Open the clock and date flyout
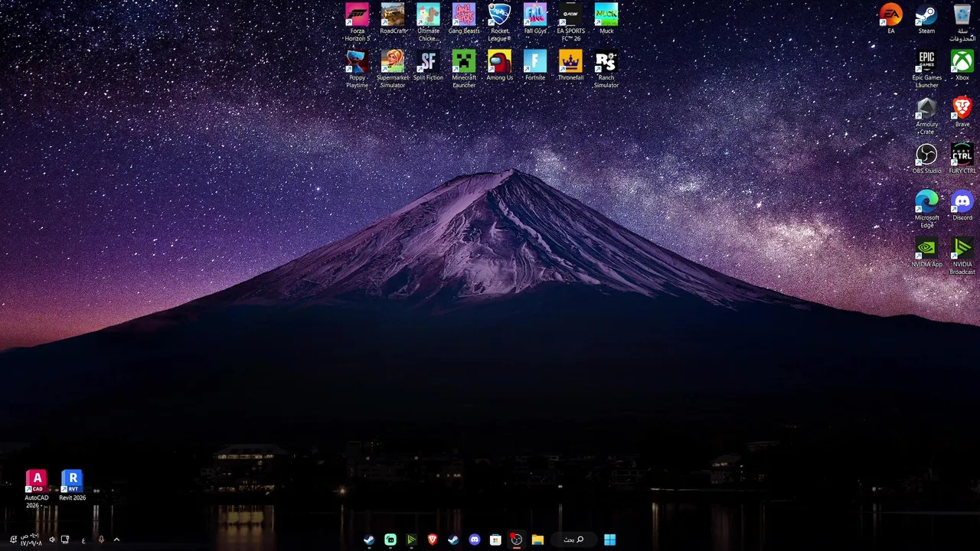Image resolution: width=980 pixels, height=551 pixels. pyautogui.click(x=31, y=540)
